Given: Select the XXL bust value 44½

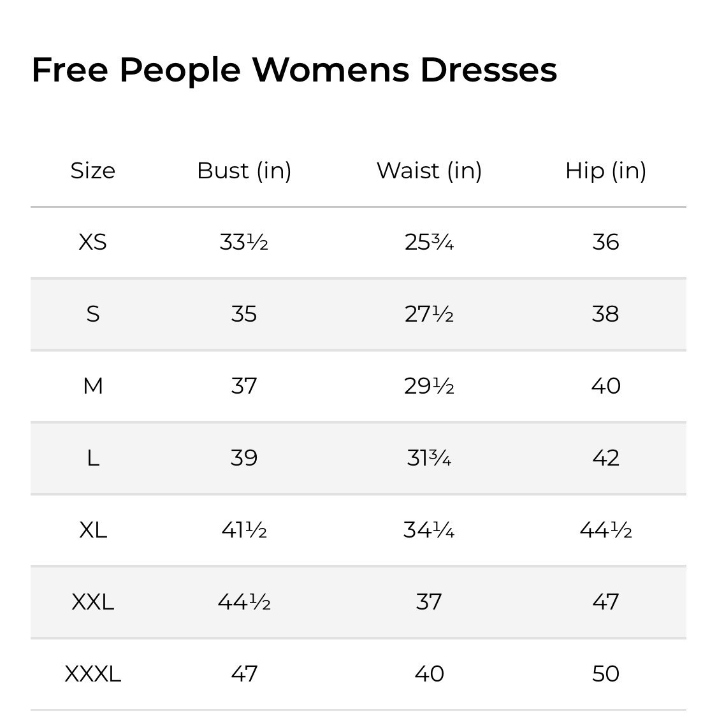Looking at the screenshot, I should click(244, 602).
